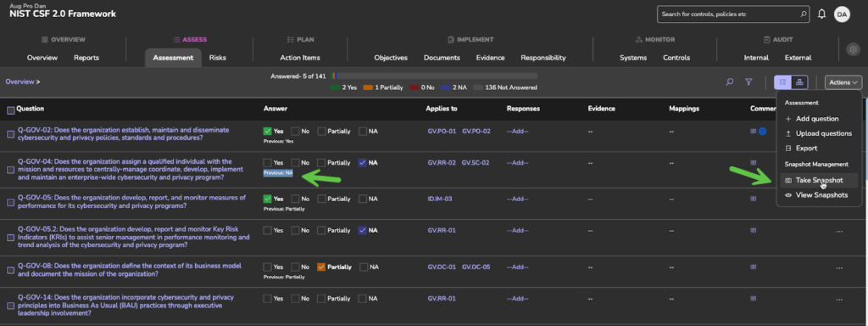Click the orange Partially legend swatch
The height and width of the screenshot is (326, 868).
368,87
